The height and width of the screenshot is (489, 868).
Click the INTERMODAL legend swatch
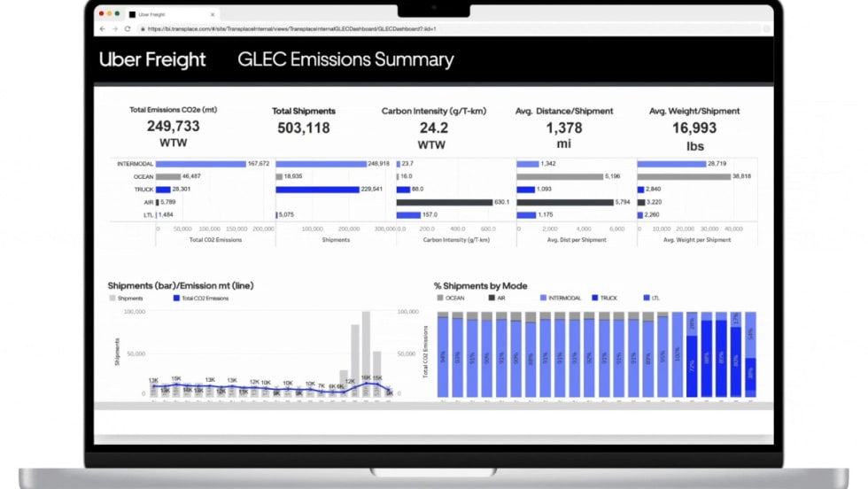click(x=542, y=299)
